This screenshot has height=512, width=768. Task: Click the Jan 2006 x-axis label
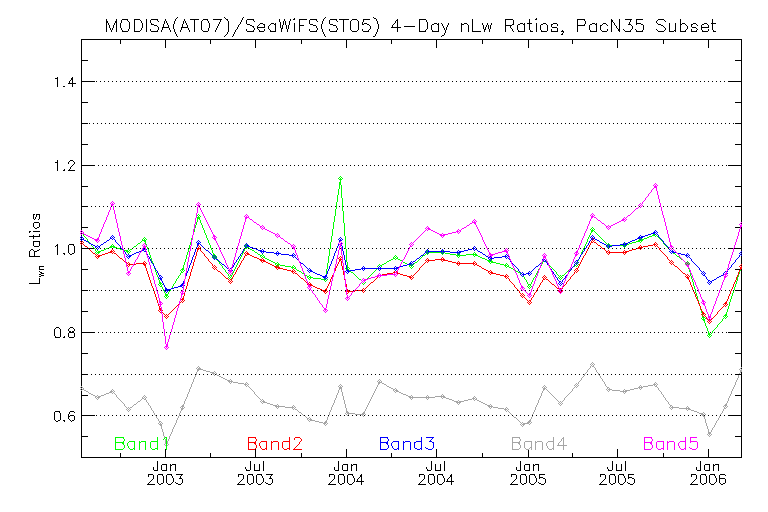[x=708, y=473]
